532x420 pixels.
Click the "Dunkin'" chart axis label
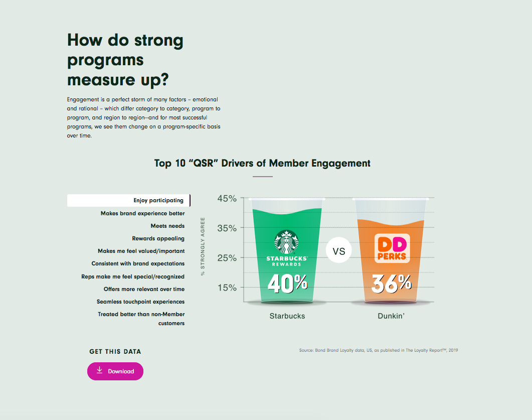[x=391, y=316]
